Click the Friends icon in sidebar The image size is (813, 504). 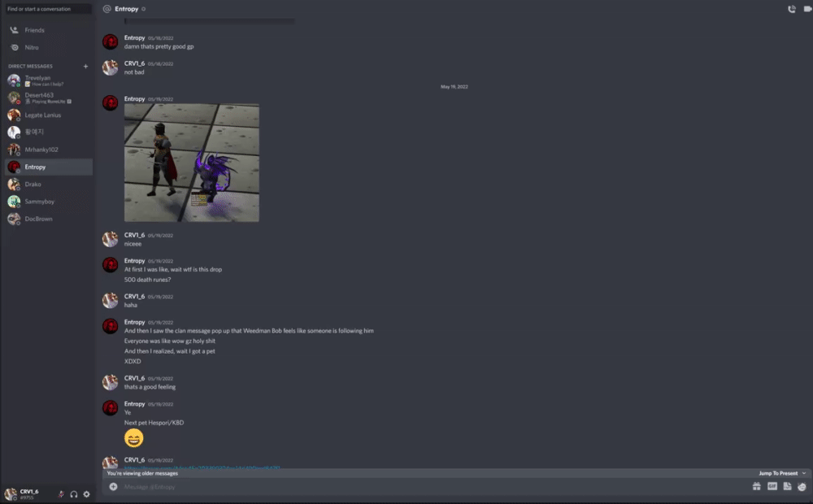click(15, 30)
